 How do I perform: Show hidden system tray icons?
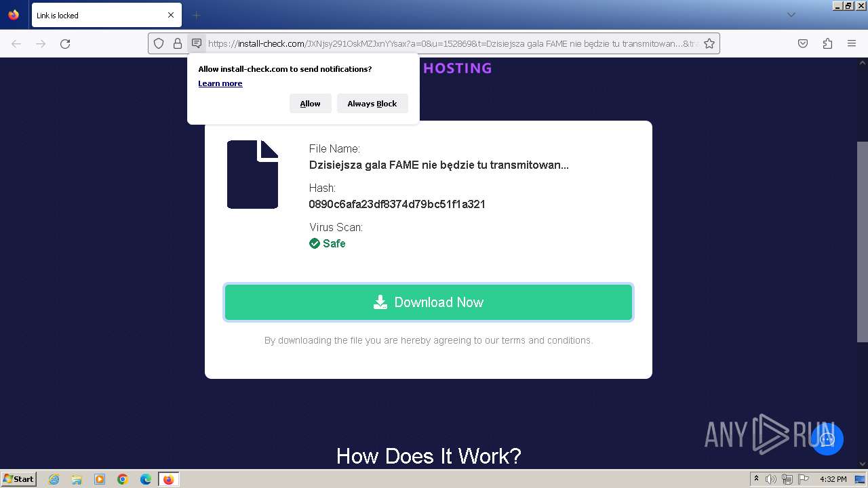click(x=756, y=479)
